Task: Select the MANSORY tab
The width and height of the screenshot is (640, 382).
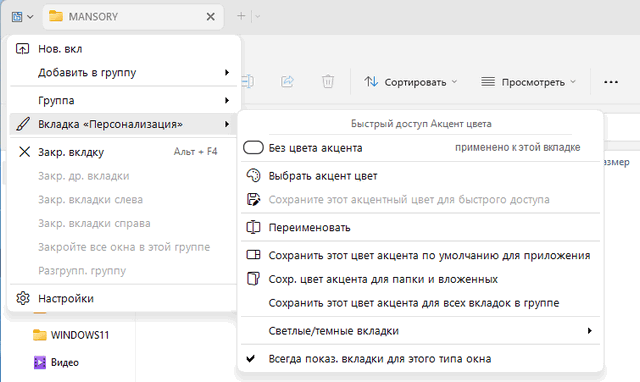Action: (x=133, y=17)
